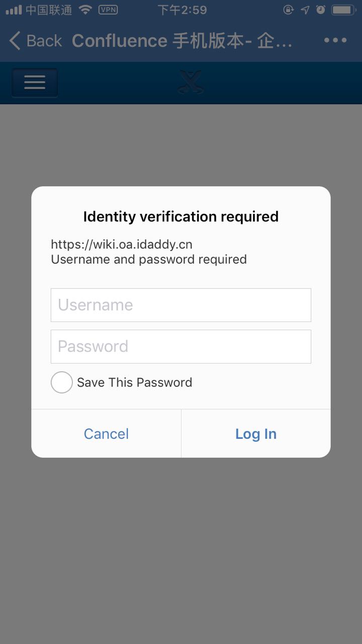Tap the Confluence X logo

[191, 83]
